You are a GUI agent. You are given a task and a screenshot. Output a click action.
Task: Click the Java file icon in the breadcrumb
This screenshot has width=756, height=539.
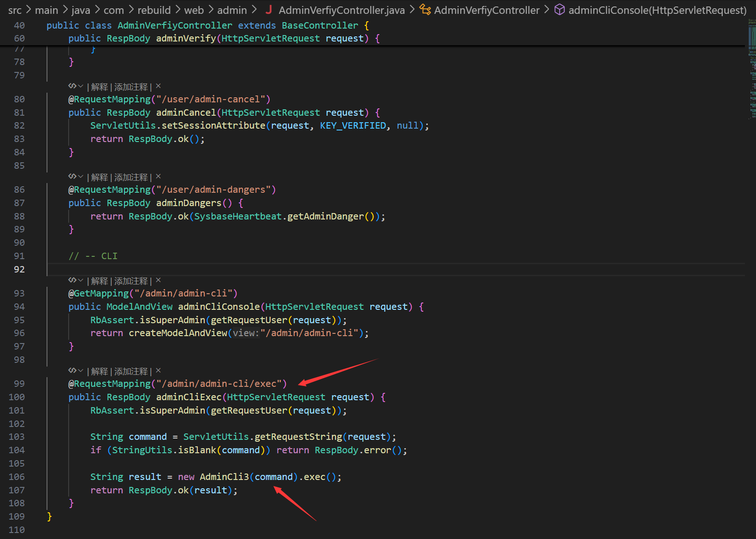click(269, 10)
